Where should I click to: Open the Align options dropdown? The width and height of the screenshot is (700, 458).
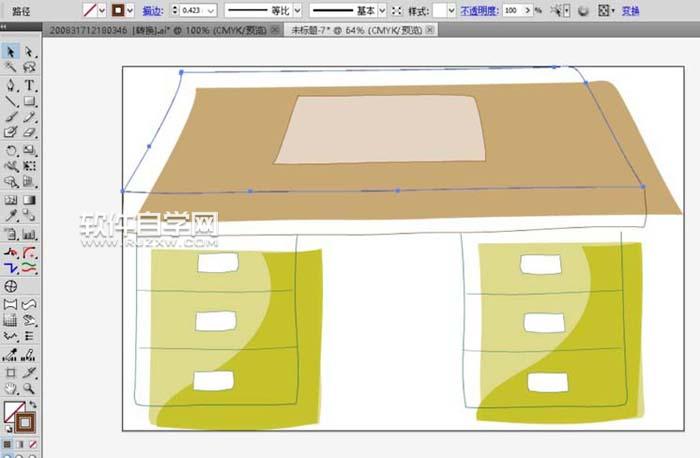tap(613, 11)
